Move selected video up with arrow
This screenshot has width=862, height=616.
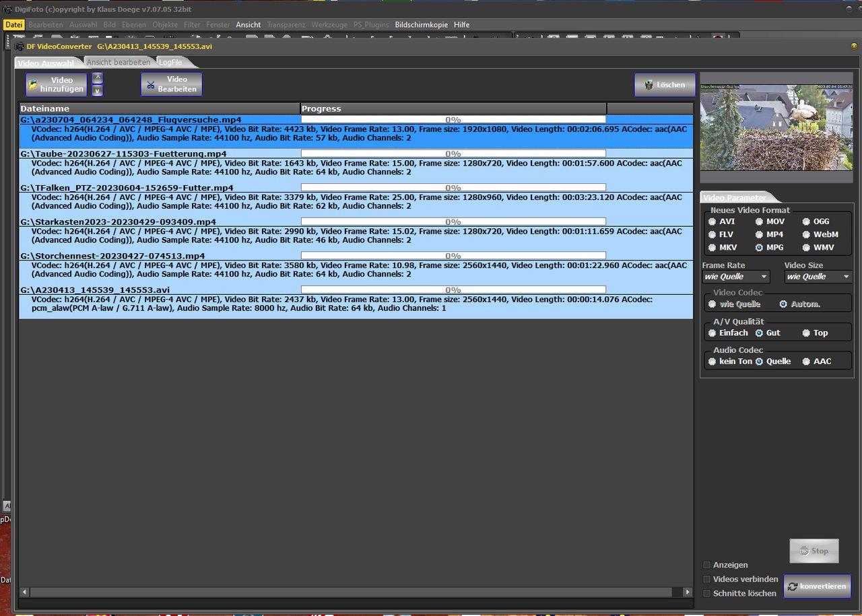point(97,78)
